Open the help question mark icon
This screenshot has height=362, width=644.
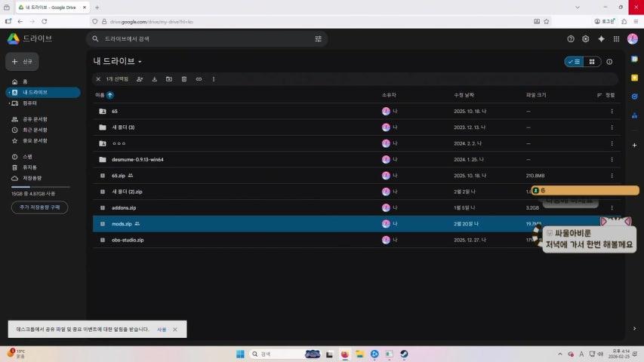tap(571, 38)
